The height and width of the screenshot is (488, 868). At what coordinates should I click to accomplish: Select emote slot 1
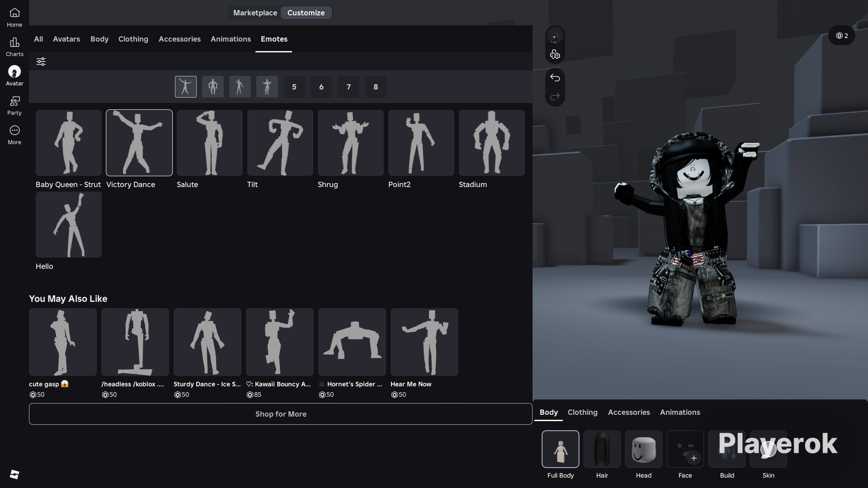(186, 87)
